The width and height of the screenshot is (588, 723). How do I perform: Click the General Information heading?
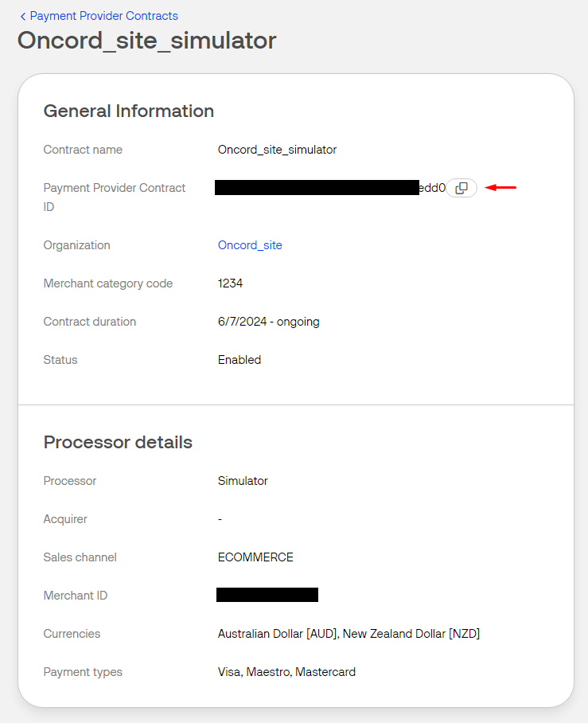click(x=128, y=111)
